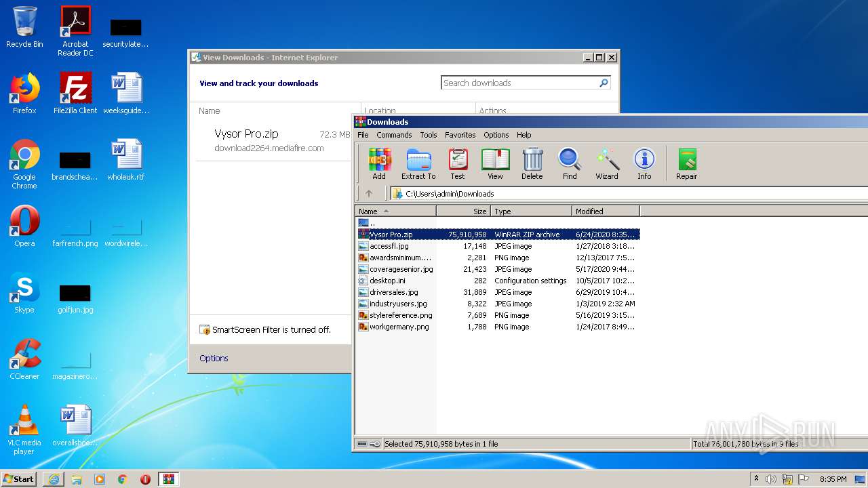
Task: Select stylereference.png in the list
Action: [x=497, y=315]
